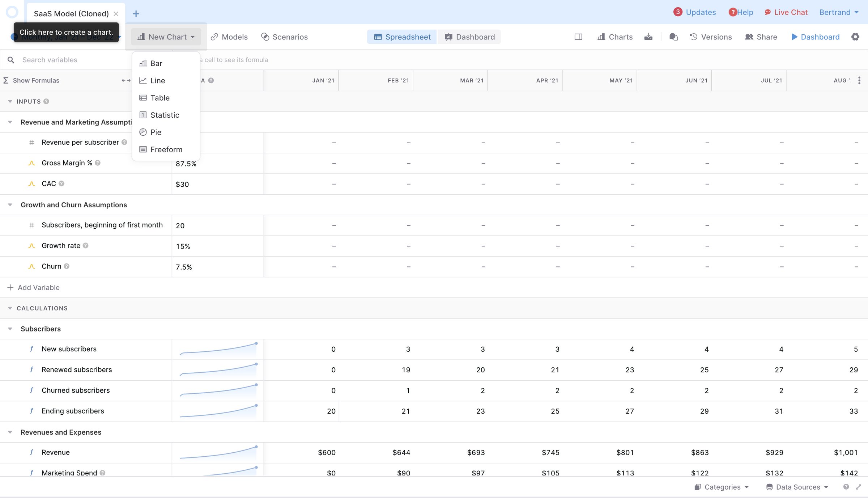
Task: Open the Charts panel
Action: 615,37
